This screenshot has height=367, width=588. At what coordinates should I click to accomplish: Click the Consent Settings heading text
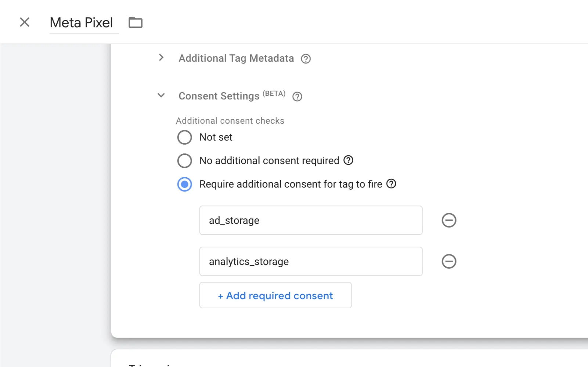(x=219, y=96)
